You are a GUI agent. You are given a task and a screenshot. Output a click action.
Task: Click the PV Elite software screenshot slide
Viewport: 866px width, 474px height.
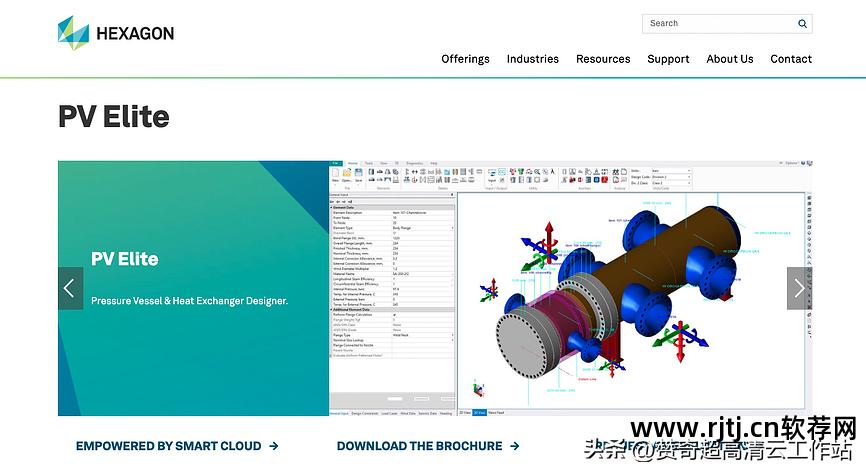(571, 288)
